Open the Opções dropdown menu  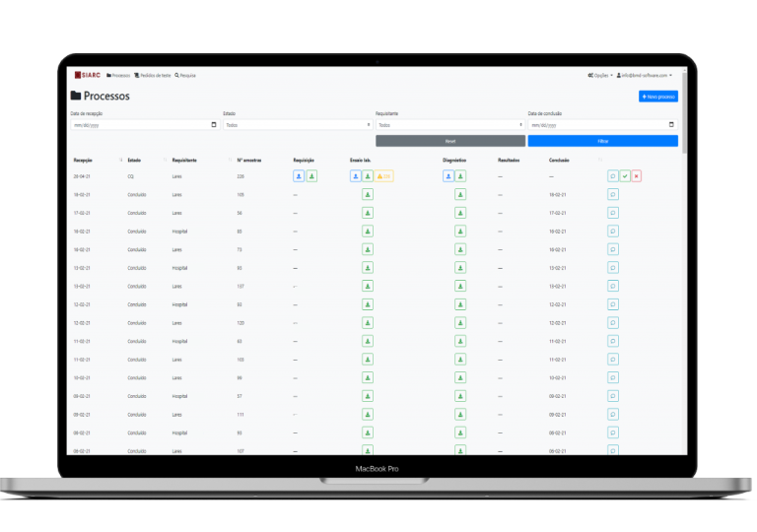(599, 75)
